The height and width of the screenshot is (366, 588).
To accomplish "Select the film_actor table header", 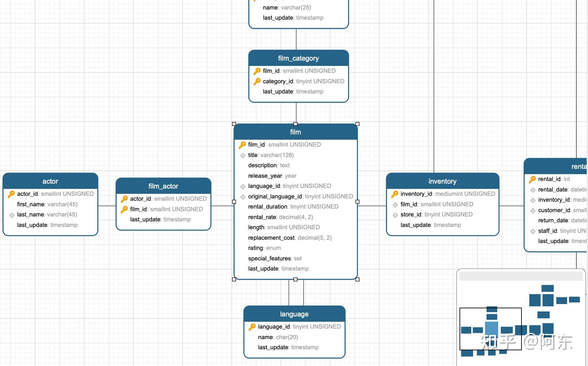I will click(x=164, y=186).
